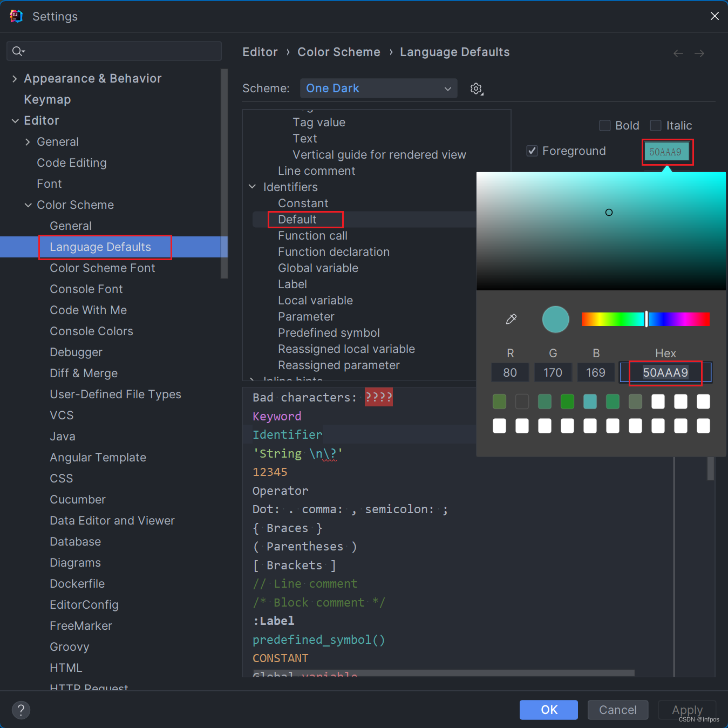728x728 pixels.
Task: Open the scheme gear actions menu
Action: (477, 89)
